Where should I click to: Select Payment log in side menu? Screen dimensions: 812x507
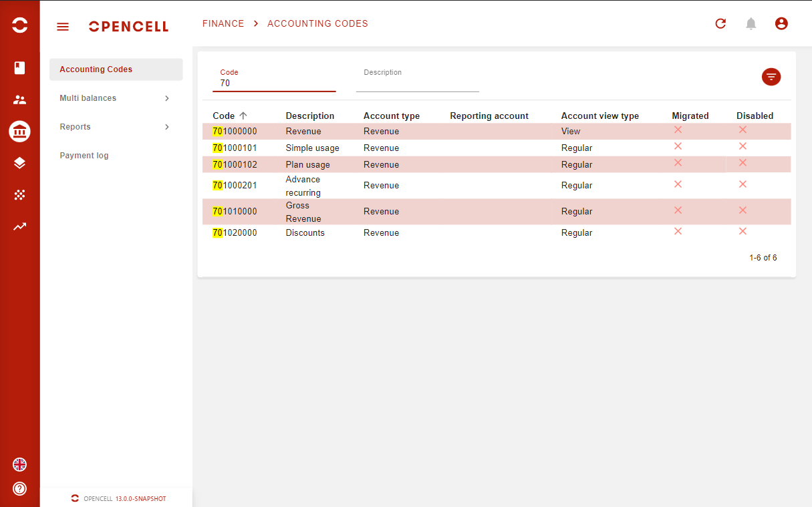coord(84,156)
